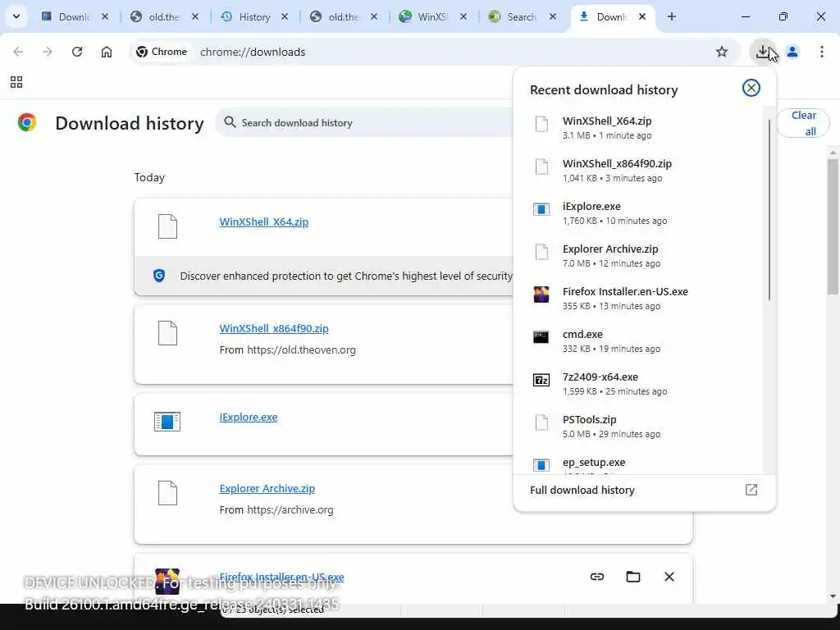Click the file icon of WinXShell_X64.zip card
The image size is (840, 630).
click(167, 226)
